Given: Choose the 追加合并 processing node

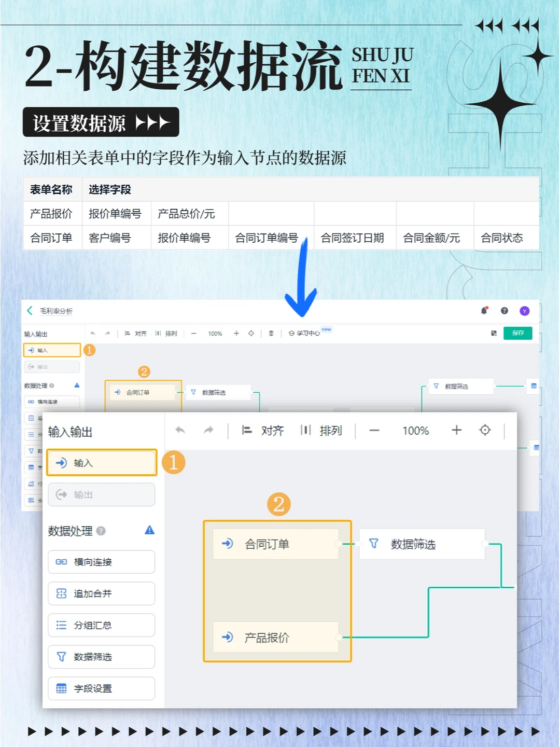Looking at the screenshot, I should coord(102,593).
